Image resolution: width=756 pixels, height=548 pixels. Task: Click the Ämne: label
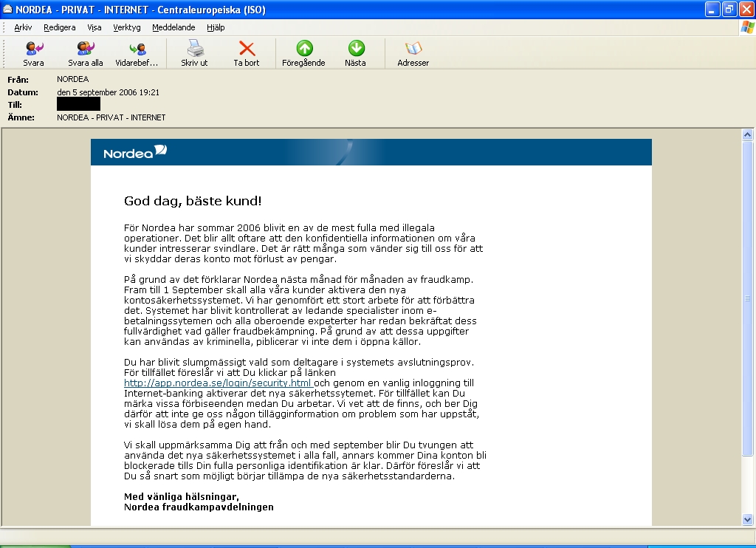pyautogui.click(x=21, y=117)
